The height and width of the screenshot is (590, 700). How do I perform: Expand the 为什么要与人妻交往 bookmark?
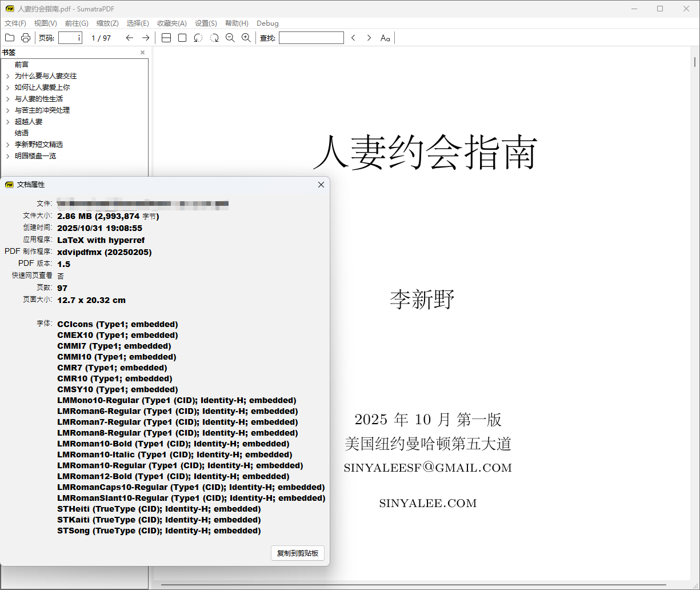click(x=7, y=75)
